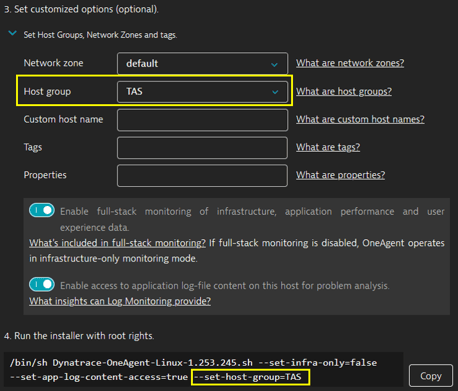Click the Network zone label
The width and height of the screenshot is (458, 391).
[x=53, y=63]
